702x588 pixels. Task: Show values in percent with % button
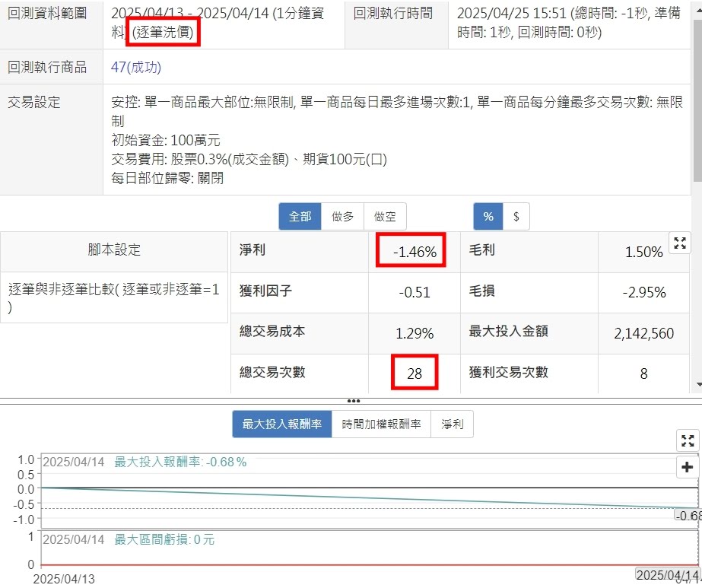coord(488,217)
